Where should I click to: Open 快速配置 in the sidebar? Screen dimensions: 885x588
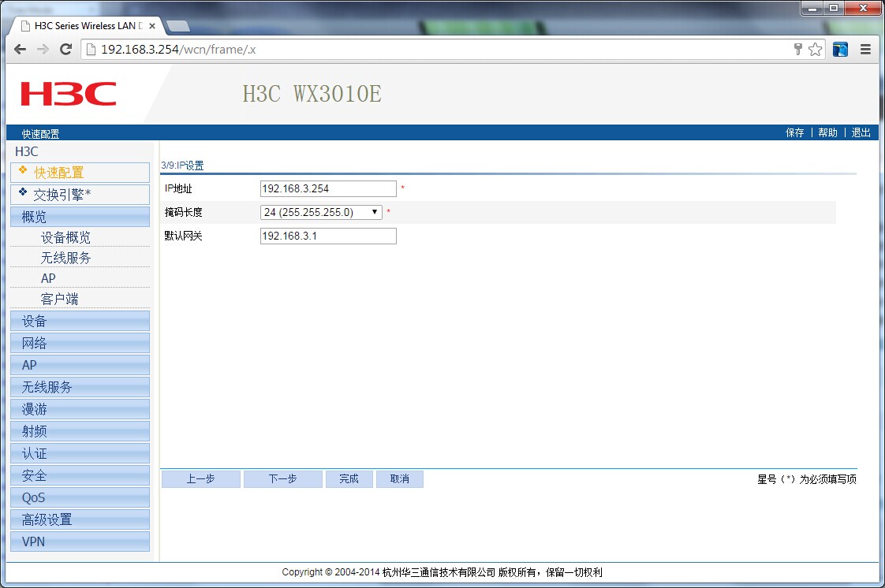(x=80, y=173)
